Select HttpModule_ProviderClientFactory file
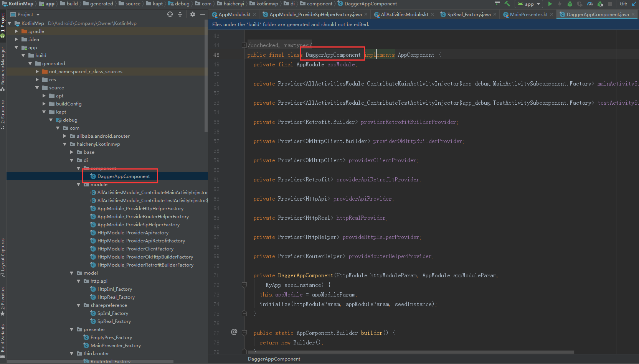The image size is (639, 364). point(135,249)
